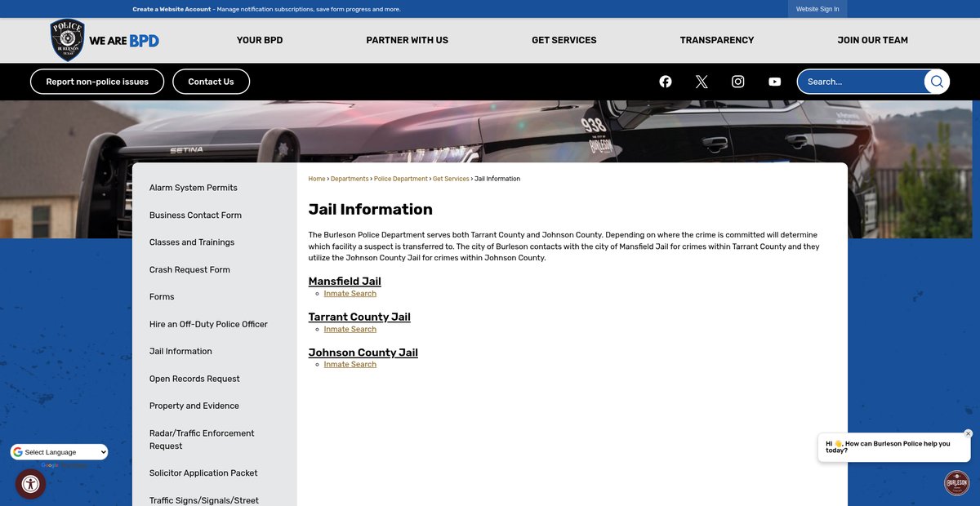
Task: Click the chat greeting message bubble
Action: [x=893, y=447]
